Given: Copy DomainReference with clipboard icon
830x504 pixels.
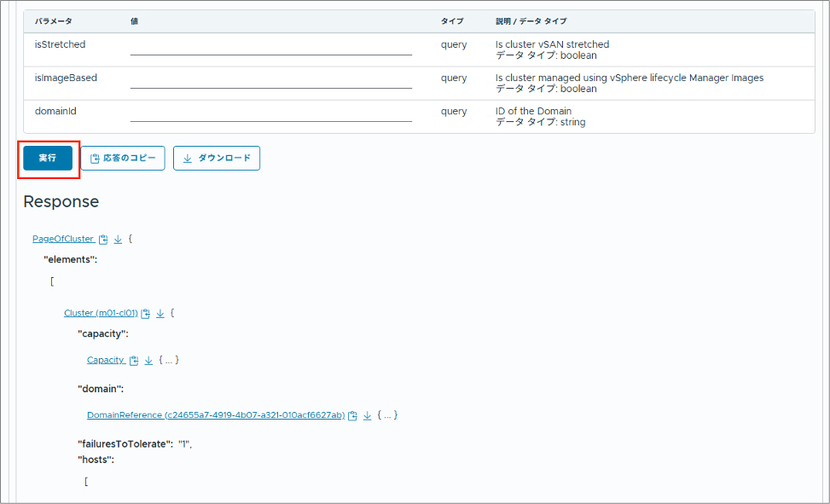Looking at the screenshot, I should click(353, 415).
